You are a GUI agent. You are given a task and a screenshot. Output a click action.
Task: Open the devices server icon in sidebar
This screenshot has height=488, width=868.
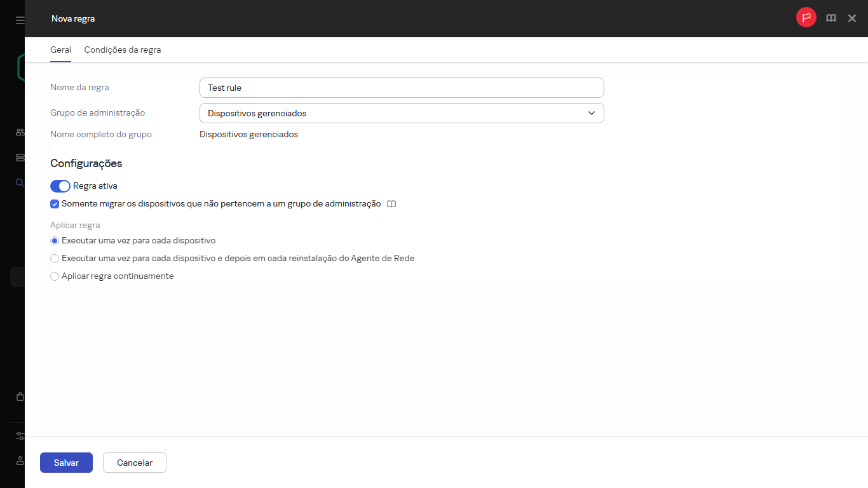pos(20,158)
